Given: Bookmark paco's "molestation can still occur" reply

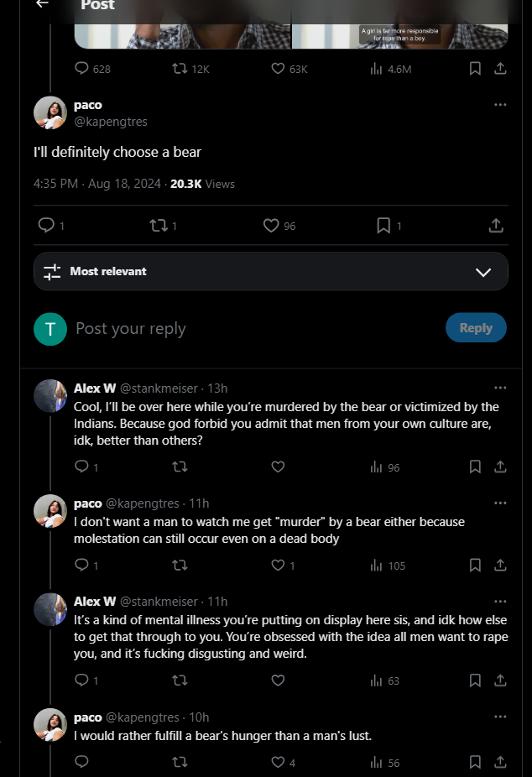Looking at the screenshot, I should coord(475,566).
